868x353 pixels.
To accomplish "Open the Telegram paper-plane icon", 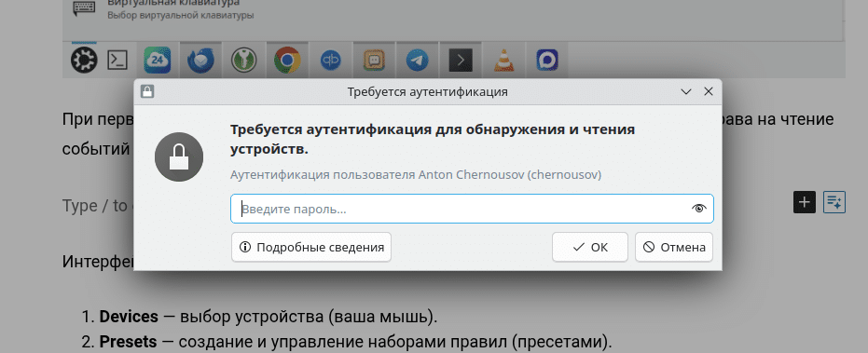I will pyautogui.click(x=417, y=60).
